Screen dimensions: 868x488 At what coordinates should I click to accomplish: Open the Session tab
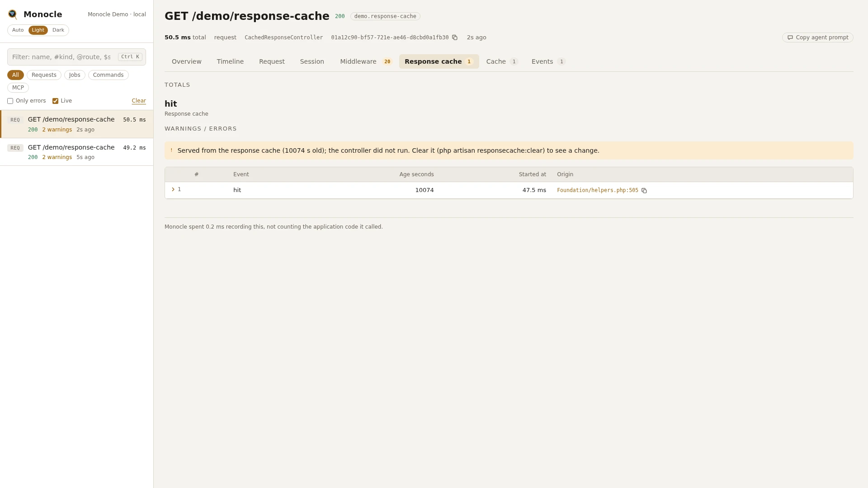(x=312, y=61)
